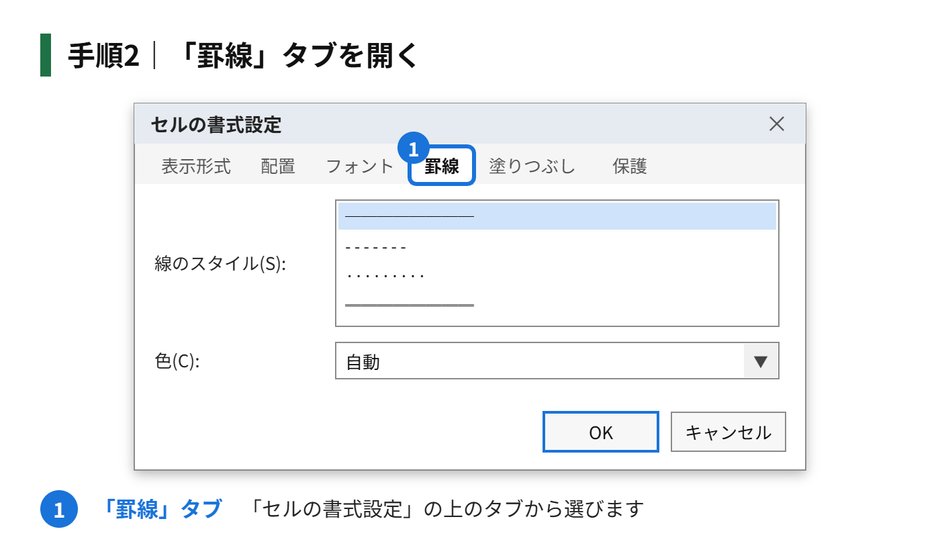Choose the solid line style
The image size is (940, 560).
click(557, 216)
